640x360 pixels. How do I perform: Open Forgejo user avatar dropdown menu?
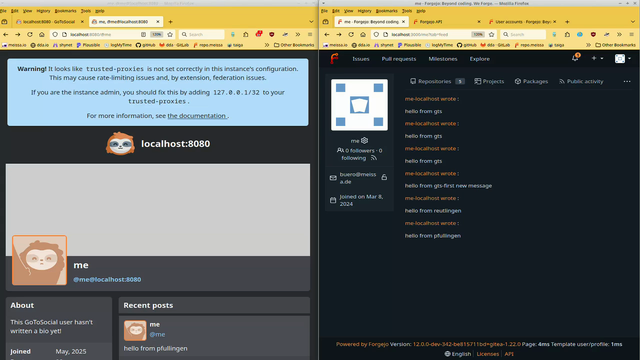point(623,58)
